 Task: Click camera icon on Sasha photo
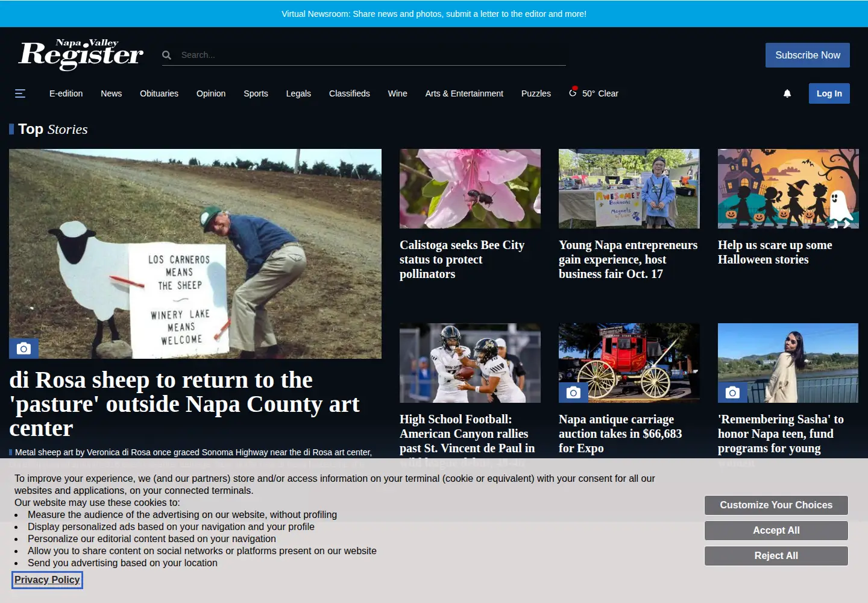(x=732, y=393)
